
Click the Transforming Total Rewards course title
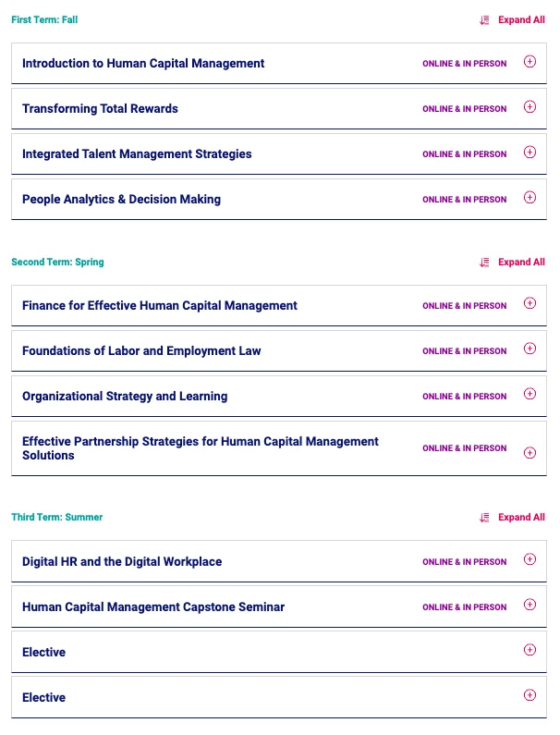tap(100, 109)
